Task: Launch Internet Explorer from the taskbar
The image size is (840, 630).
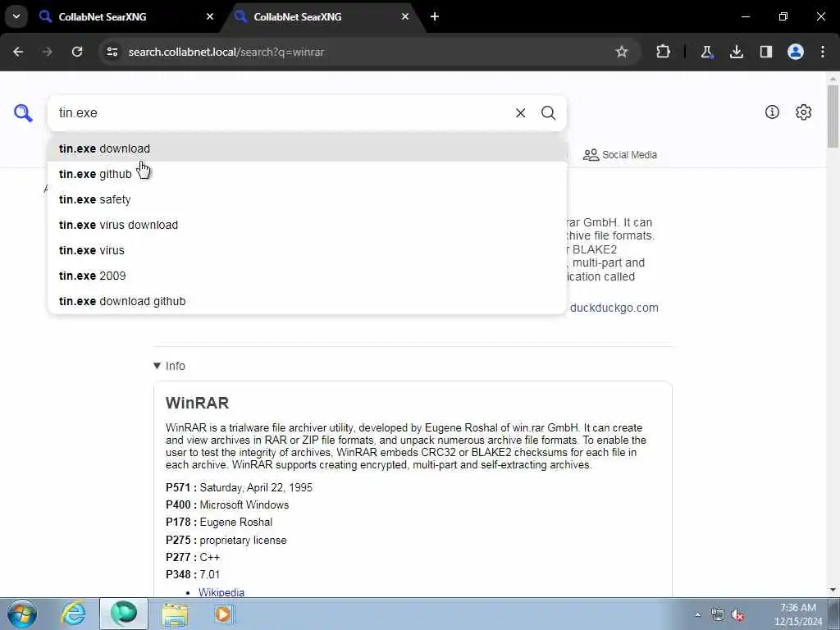Action: click(73, 614)
